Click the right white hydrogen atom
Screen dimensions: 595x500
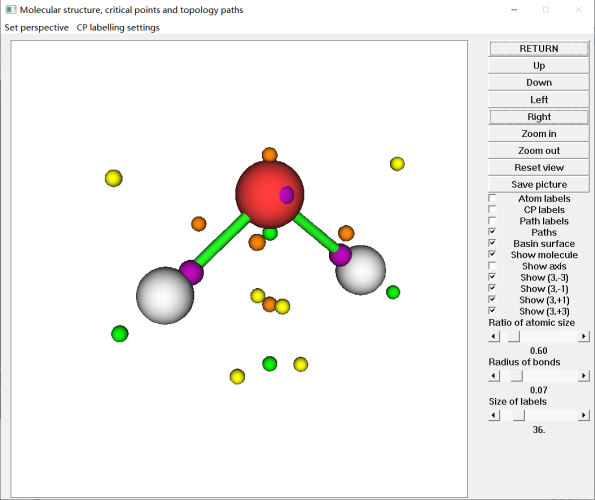click(362, 271)
